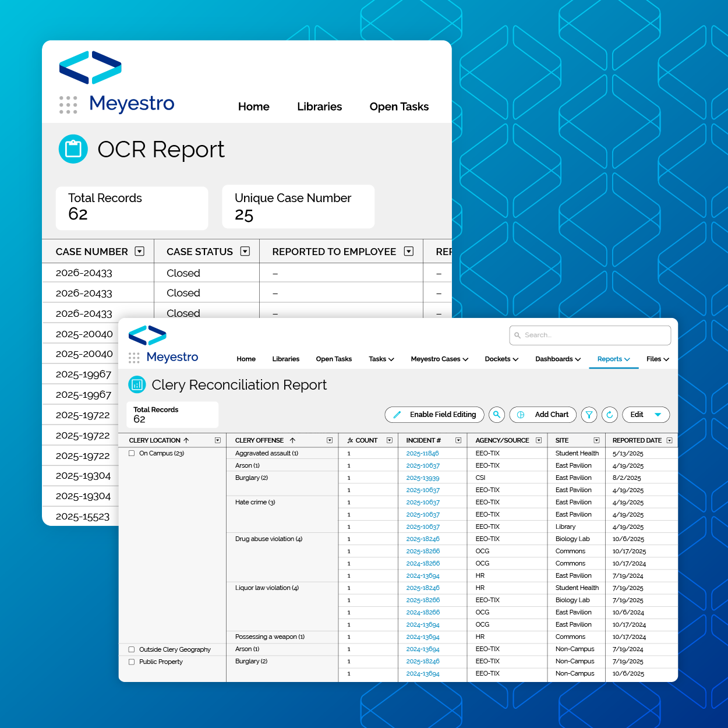The width and height of the screenshot is (728, 728).
Task: Expand the Edit dropdown button
Action: click(646, 415)
